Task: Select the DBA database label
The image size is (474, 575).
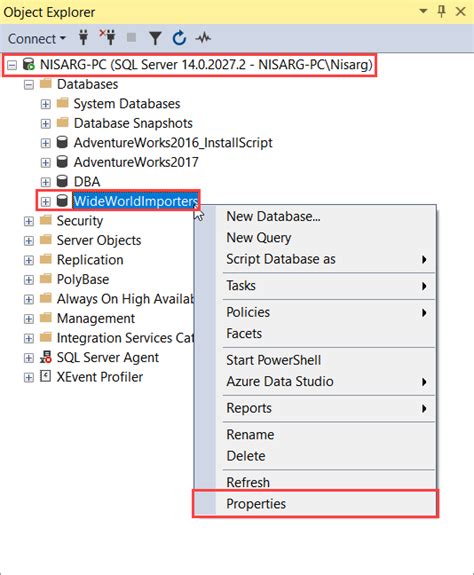Action: pos(87,182)
